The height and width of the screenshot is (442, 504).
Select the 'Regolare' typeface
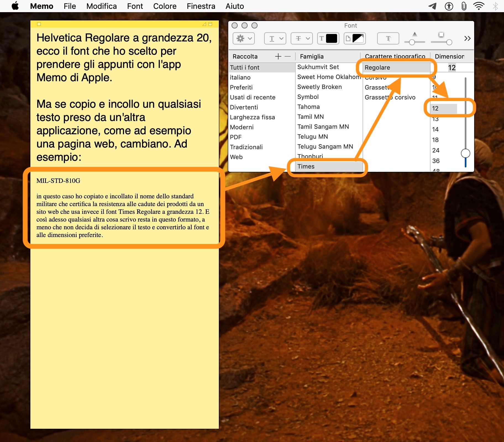[397, 67]
